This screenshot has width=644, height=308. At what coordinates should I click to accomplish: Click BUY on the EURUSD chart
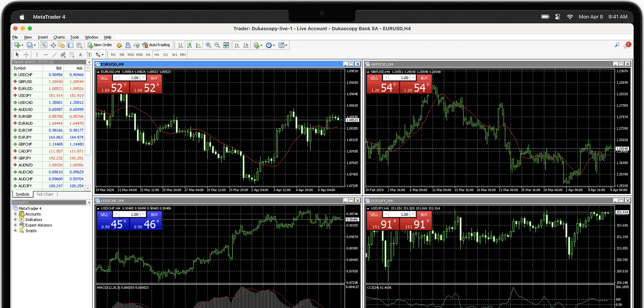[x=154, y=78]
